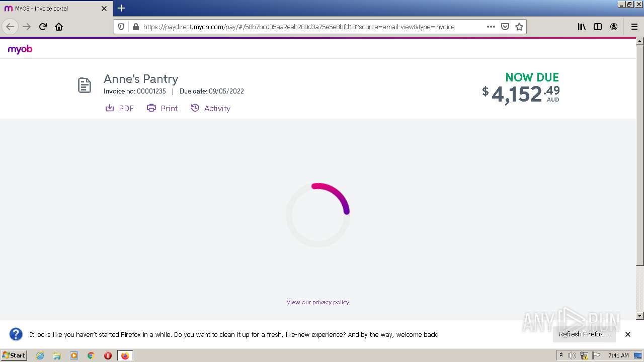Open Opera from the taskbar

108,355
